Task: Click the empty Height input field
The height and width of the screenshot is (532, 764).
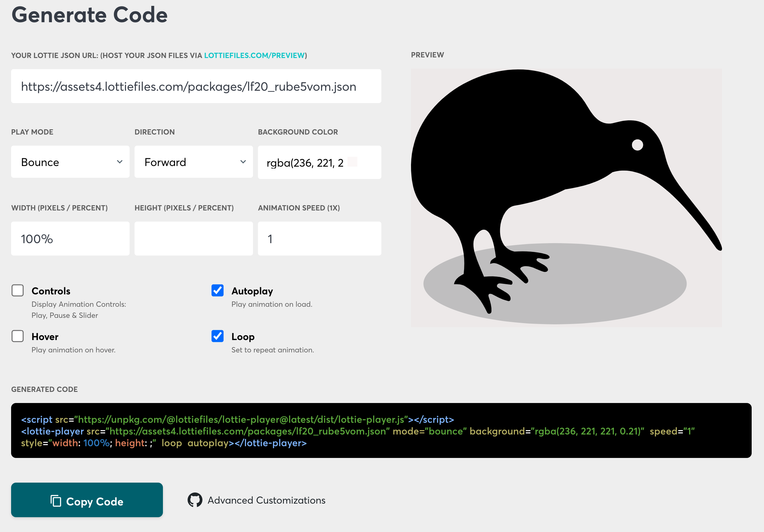Action: [x=194, y=239]
